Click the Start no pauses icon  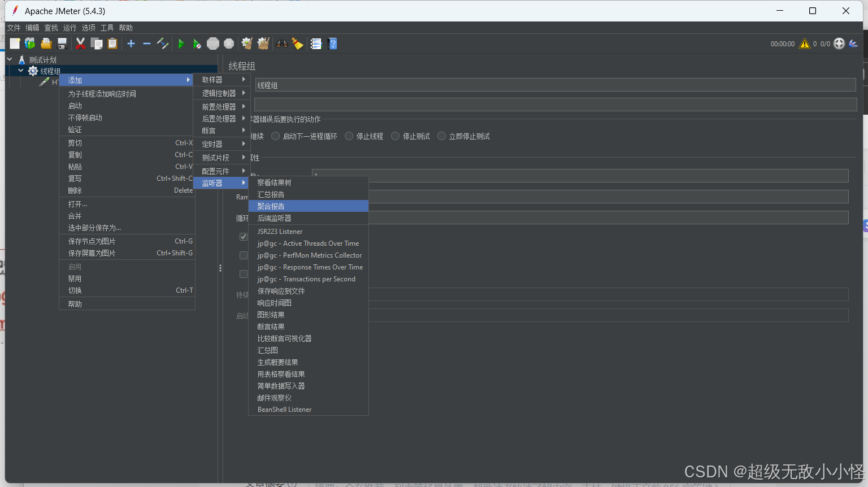(197, 44)
